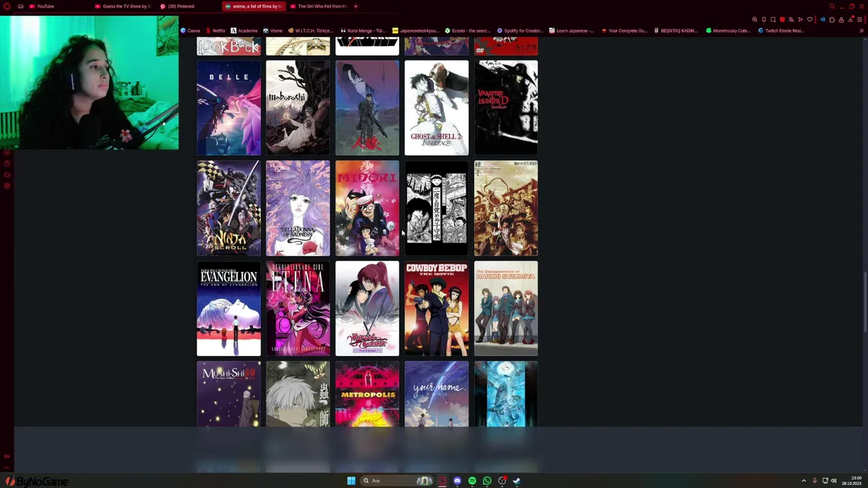Open the zoom magnifier icon in address bar
Image resolution: width=868 pixels, height=488 pixels.
click(x=755, y=20)
